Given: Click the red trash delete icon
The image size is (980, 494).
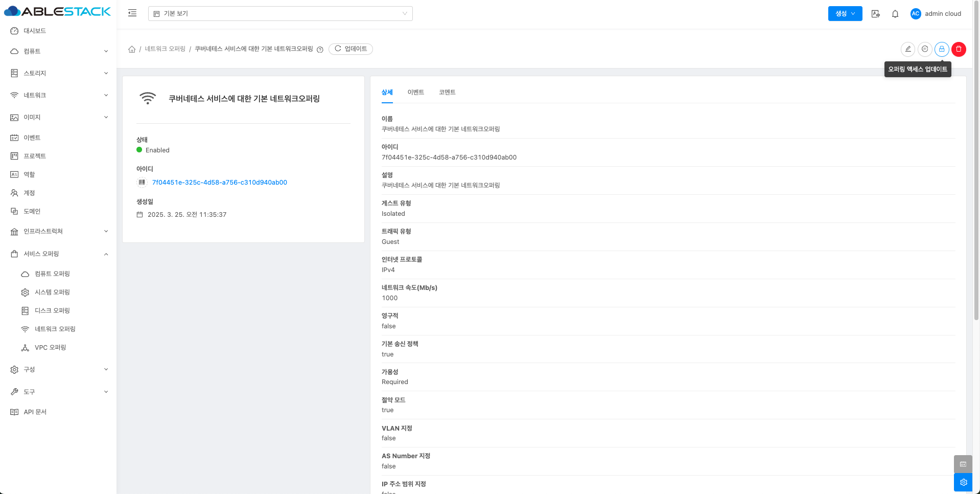Looking at the screenshot, I should pyautogui.click(x=959, y=49).
